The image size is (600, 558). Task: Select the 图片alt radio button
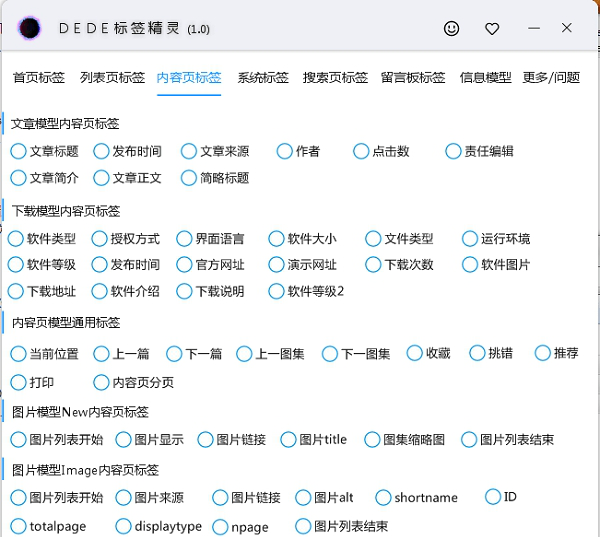(x=303, y=498)
